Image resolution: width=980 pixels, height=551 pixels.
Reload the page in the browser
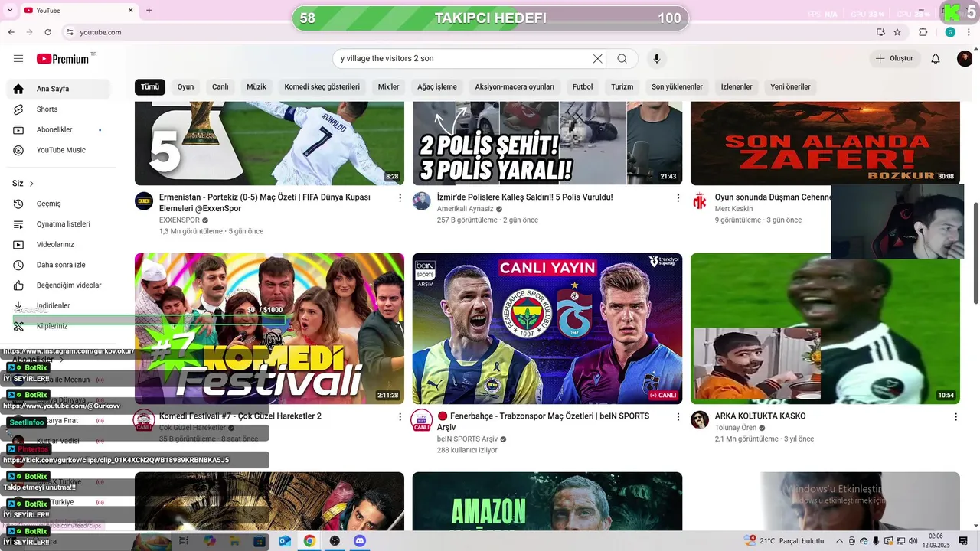[x=48, y=32]
